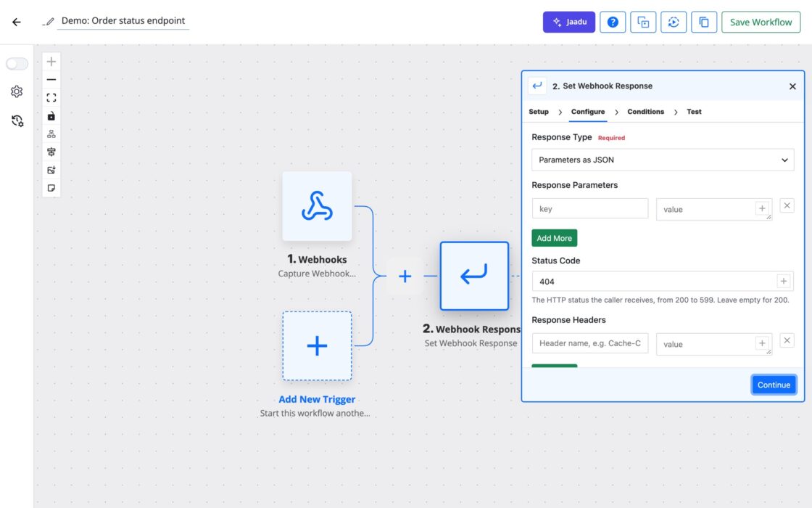Screen dimensions: 812x508
Task: Toggle the canvas lock icon
Action: (51, 116)
